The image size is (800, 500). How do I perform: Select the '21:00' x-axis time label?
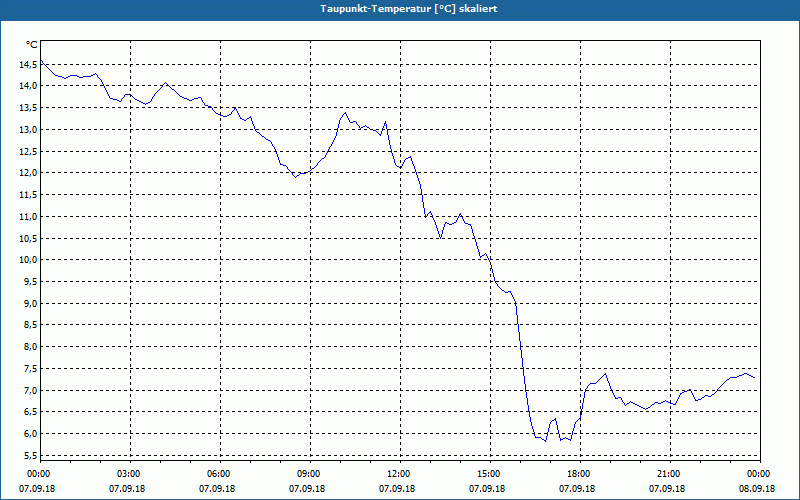(668, 474)
